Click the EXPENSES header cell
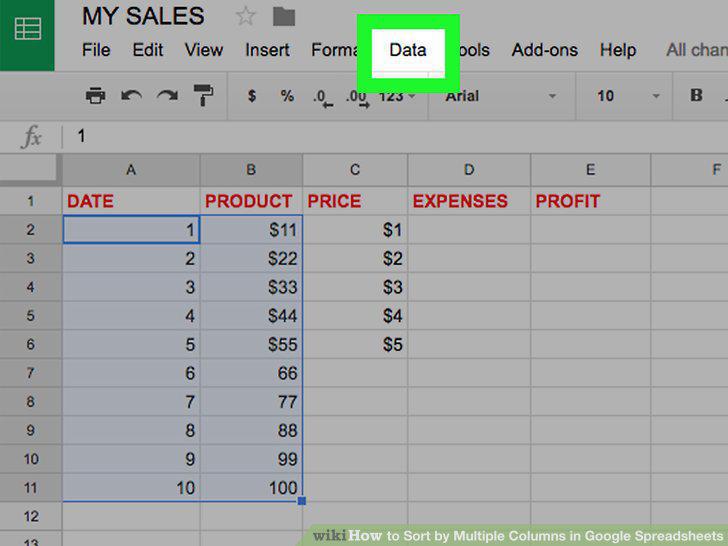728x546 pixels. coord(469,201)
